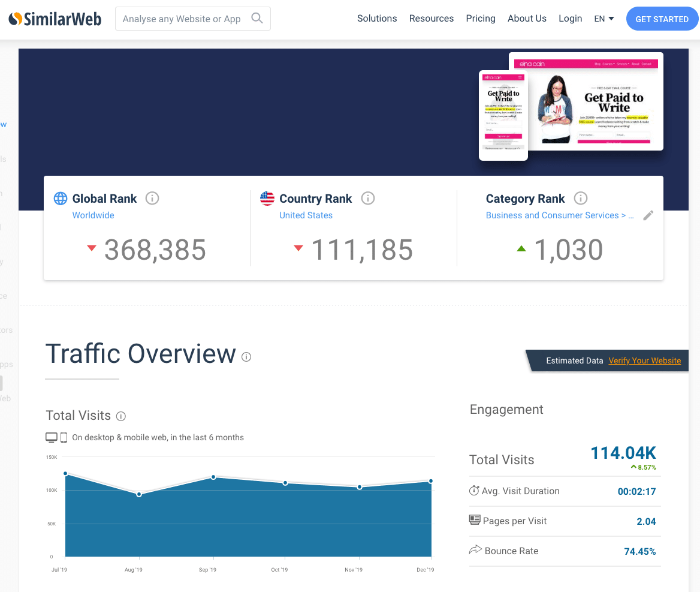Click the US flag icon beside Country Rank
700x592 pixels.
(267, 199)
